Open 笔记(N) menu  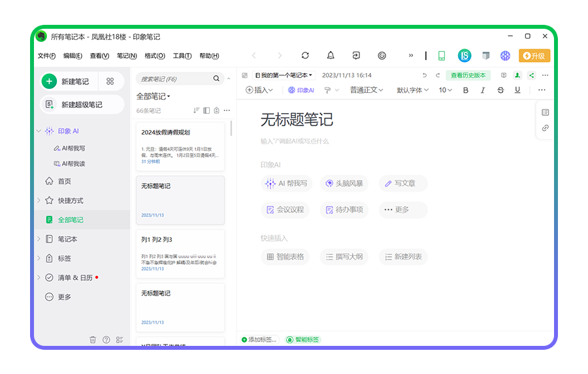(127, 56)
